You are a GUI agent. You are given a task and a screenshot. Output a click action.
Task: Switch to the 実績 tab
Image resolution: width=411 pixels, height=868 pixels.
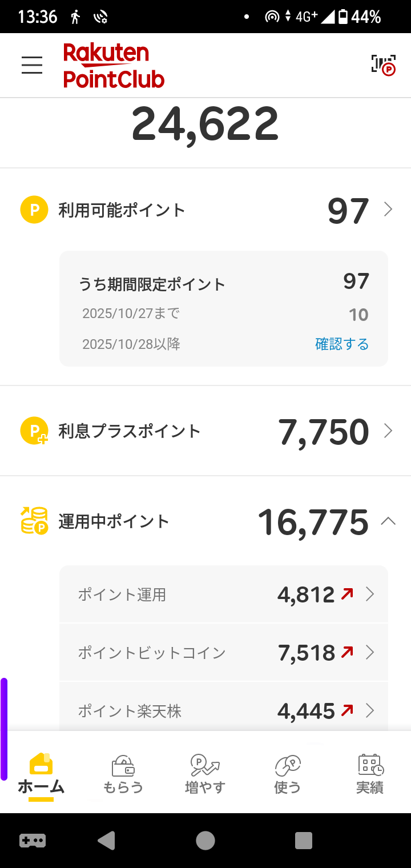pos(370,774)
